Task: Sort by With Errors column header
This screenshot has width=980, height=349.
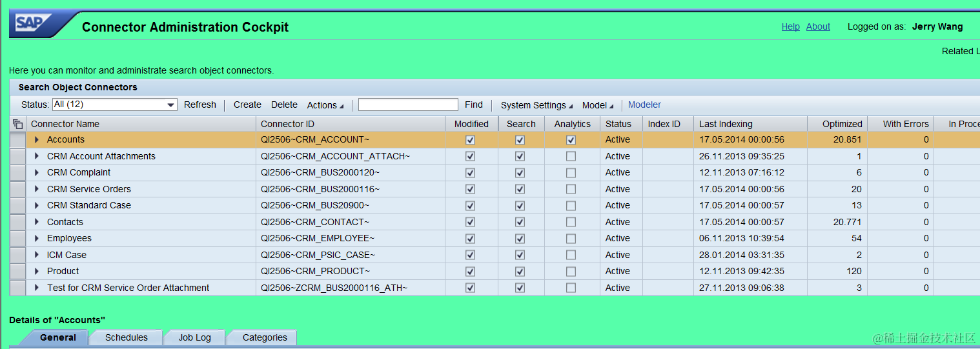Action: coord(900,124)
